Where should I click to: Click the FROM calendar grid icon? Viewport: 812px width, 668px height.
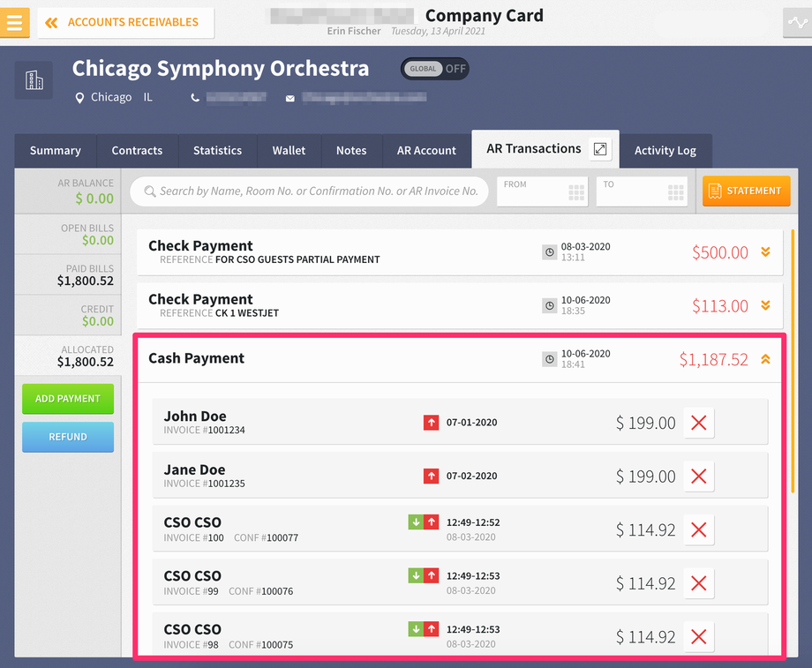576,192
